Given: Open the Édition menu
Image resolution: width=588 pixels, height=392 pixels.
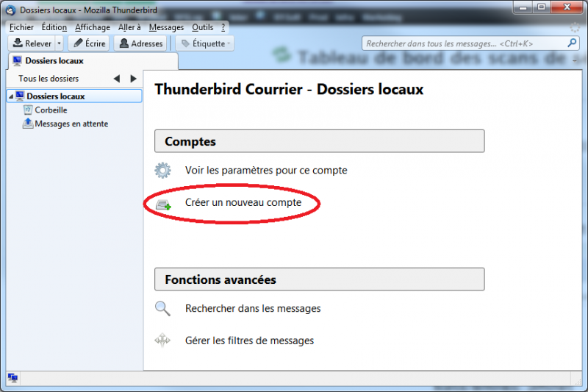Looking at the screenshot, I should [54, 27].
